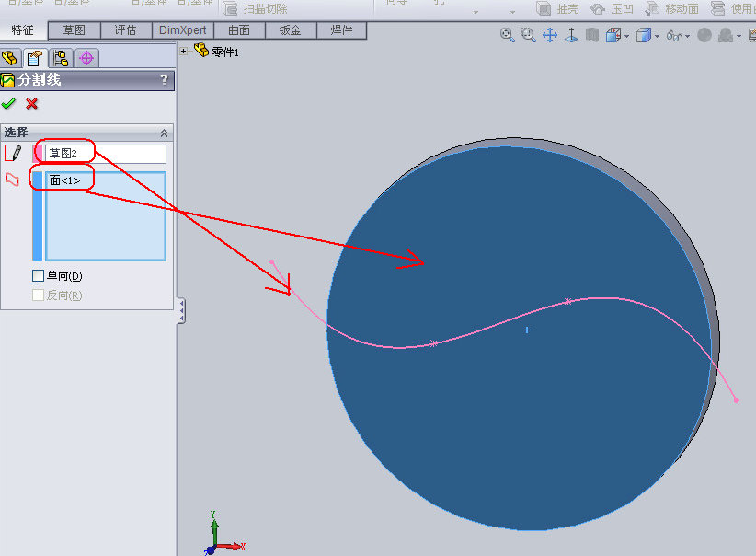756x556 pixels.
Task: Click the Section View icon
Action: pos(592,35)
